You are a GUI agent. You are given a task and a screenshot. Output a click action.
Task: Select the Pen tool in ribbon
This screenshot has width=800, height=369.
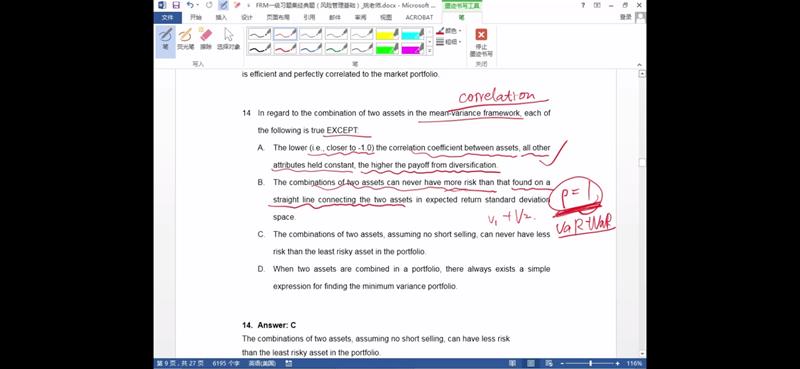coord(165,39)
